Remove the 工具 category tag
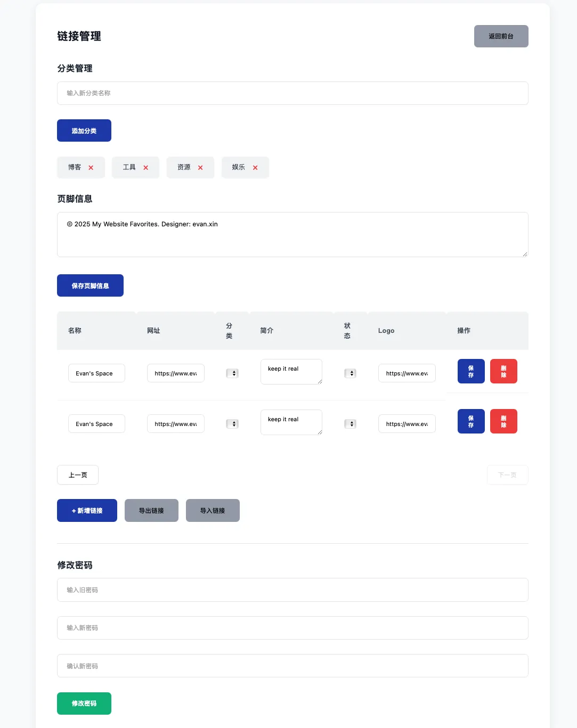Image resolution: width=577 pixels, height=728 pixels. [145, 168]
